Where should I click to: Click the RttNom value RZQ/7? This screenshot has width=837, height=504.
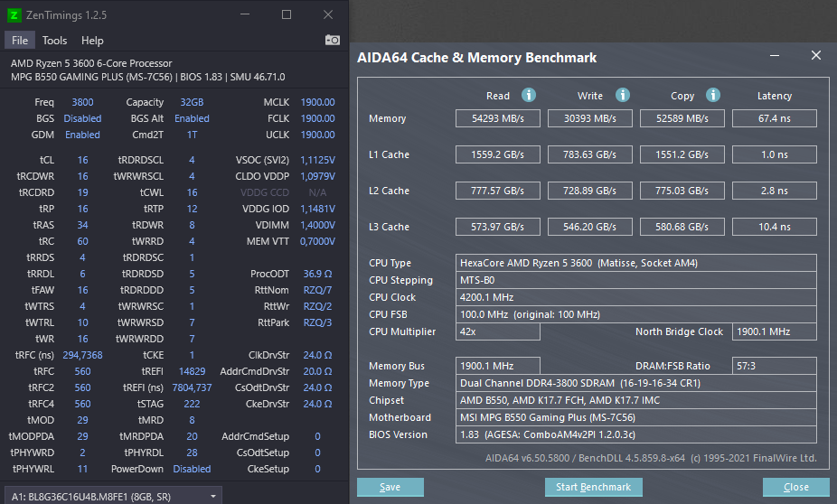[x=317, y=290]
